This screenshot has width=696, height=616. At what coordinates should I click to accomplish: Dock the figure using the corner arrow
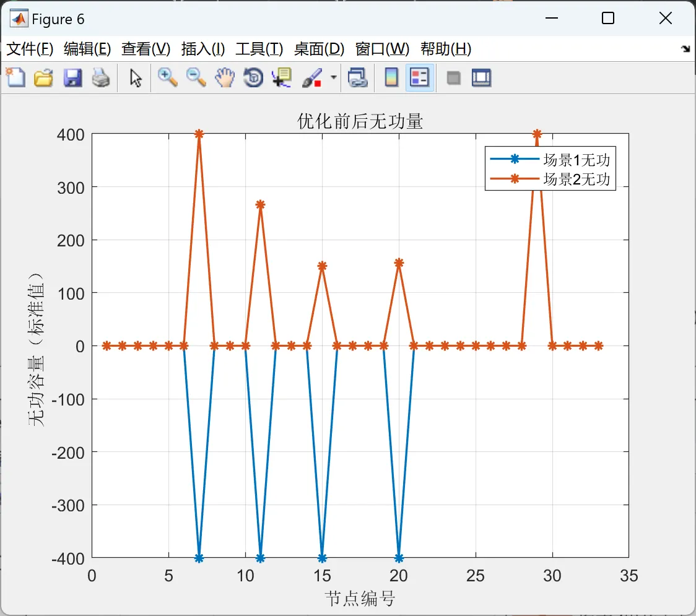pyautogui.click(x=686, y=49)
